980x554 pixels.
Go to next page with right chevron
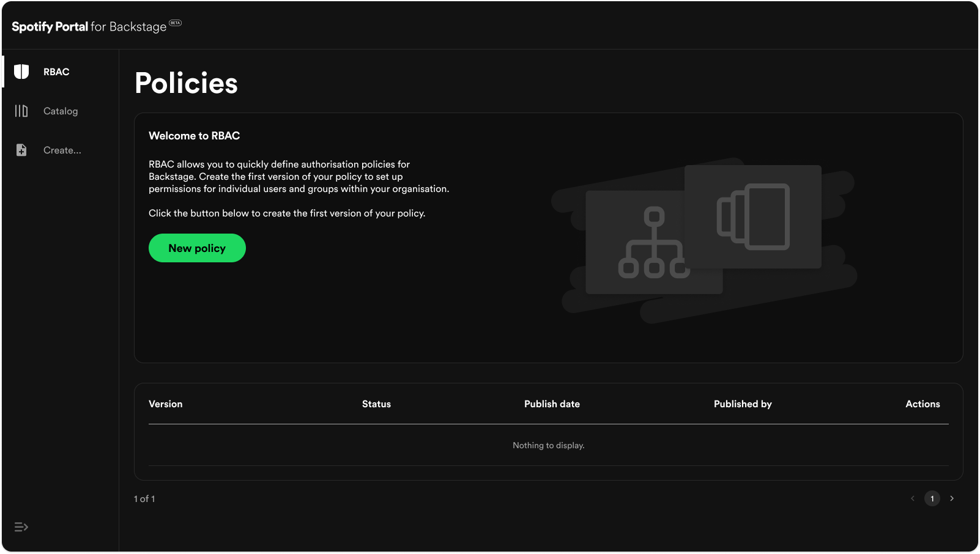click(952, 498)
